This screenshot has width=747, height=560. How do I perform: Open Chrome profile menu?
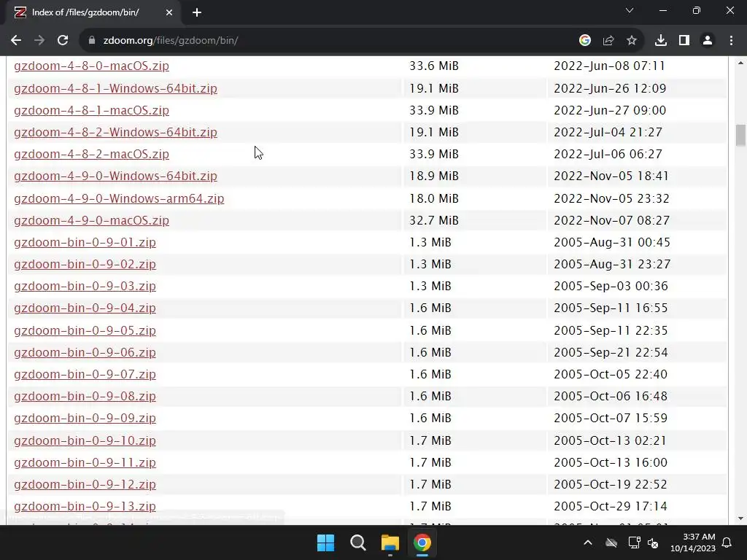[708, 41]
